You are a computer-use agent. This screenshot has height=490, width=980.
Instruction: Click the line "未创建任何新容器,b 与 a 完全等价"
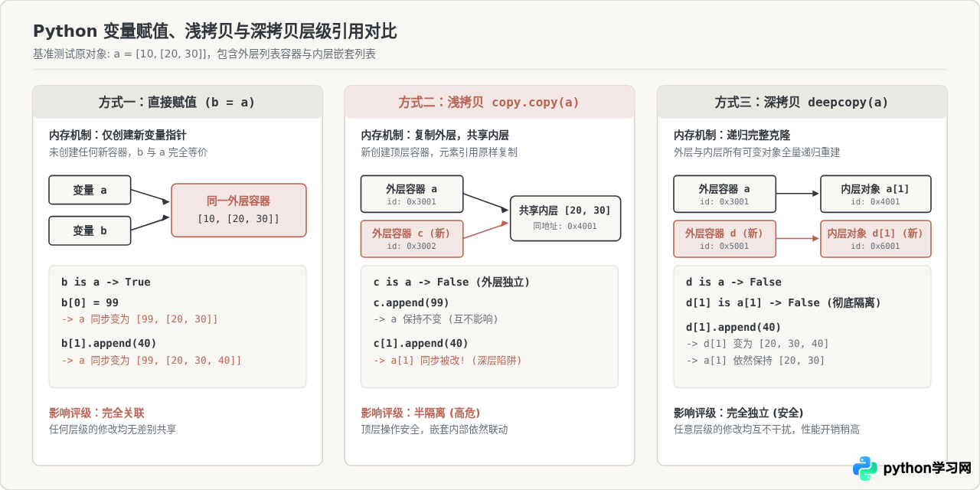(x=128, y=152)
